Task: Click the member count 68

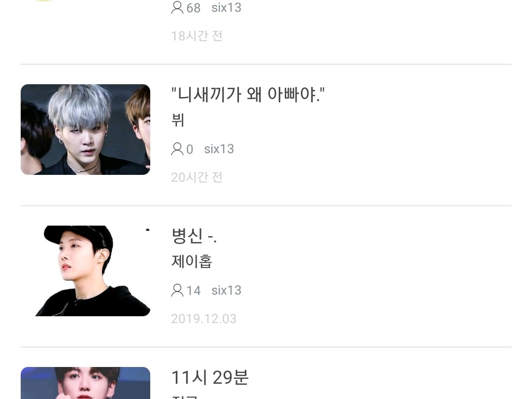Action: tap(194, 8)
